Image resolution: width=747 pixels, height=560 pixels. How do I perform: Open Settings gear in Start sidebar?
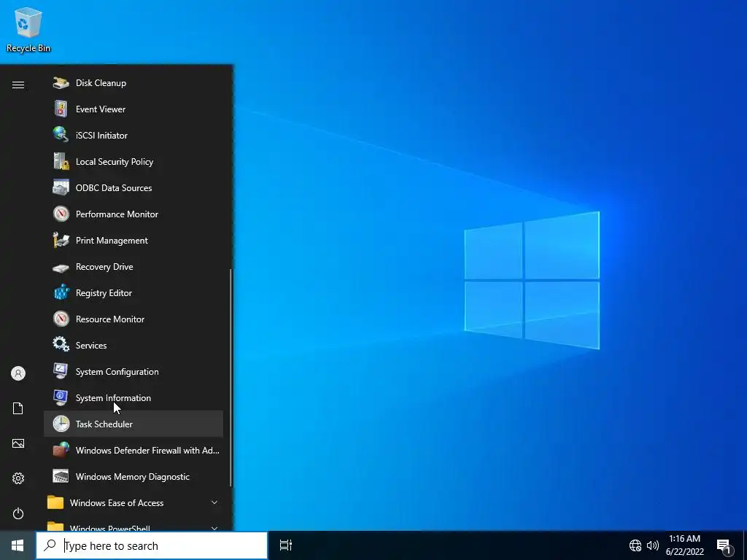coord(18,478)
